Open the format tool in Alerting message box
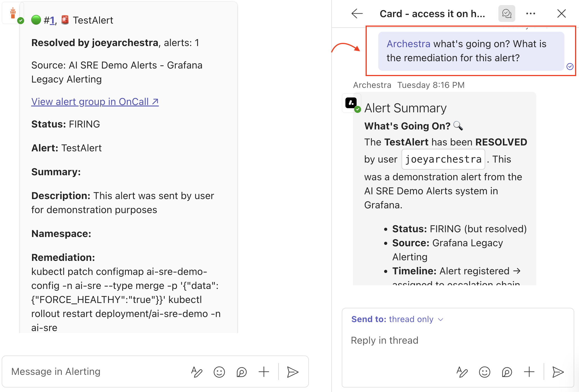This screenshot has height=392, width=579. coord(197,372)
